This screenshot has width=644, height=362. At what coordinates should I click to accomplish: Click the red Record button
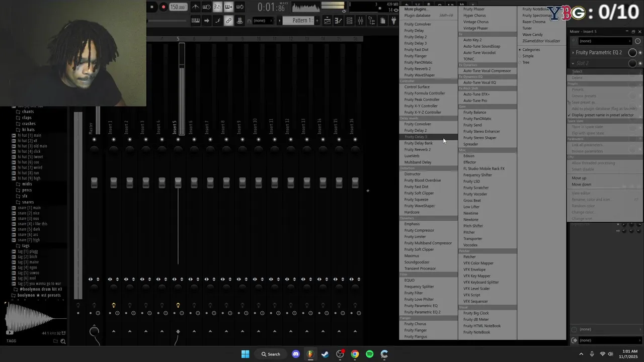[163, 7]
